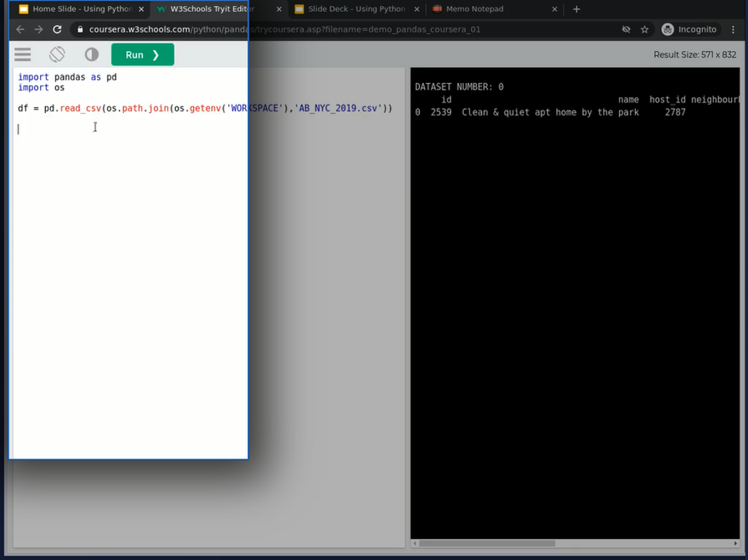Close the Memo Notepad tab
This screenshot has height=560, width=748.
pos(554,9)
